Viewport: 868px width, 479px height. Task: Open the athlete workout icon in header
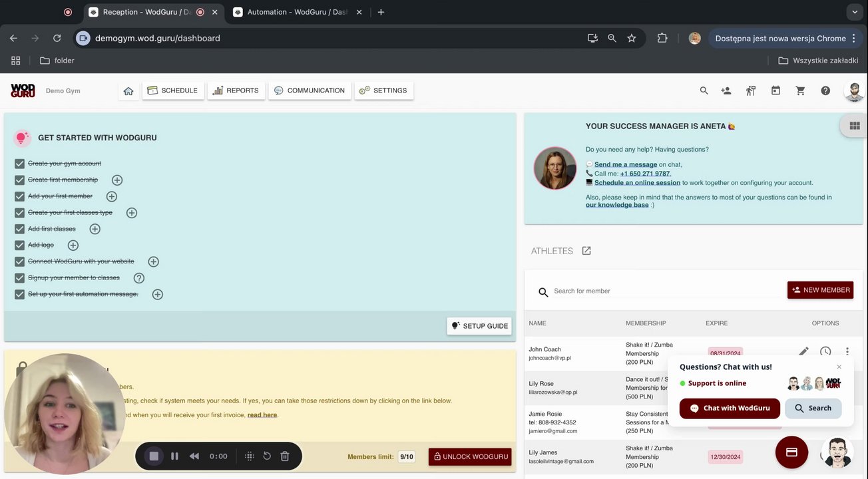point(751,90)
